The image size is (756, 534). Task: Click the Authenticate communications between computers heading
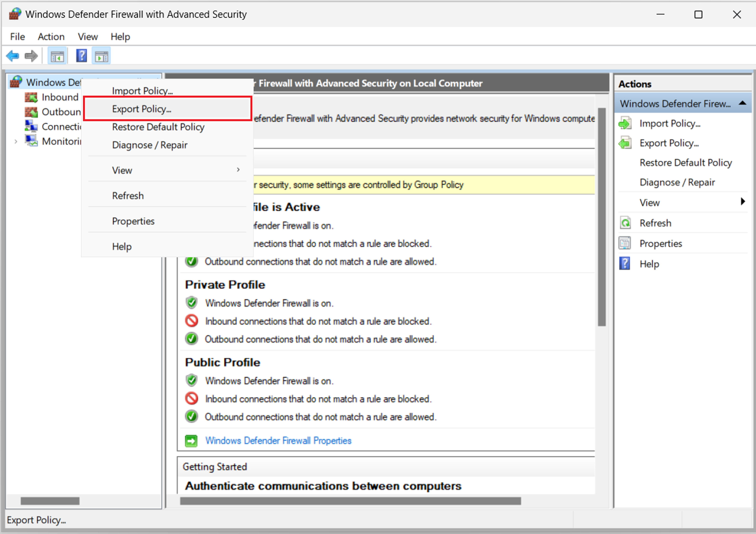pos(323,486)
